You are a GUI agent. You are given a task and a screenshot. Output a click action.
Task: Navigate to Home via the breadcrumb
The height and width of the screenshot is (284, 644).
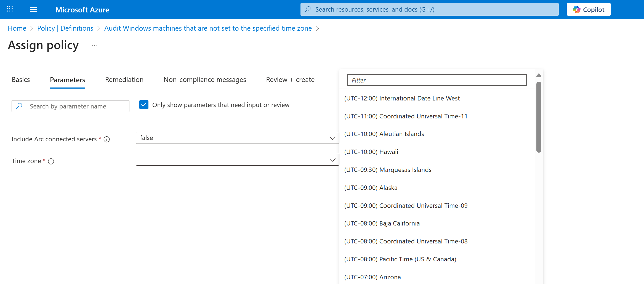coord(17,28)
